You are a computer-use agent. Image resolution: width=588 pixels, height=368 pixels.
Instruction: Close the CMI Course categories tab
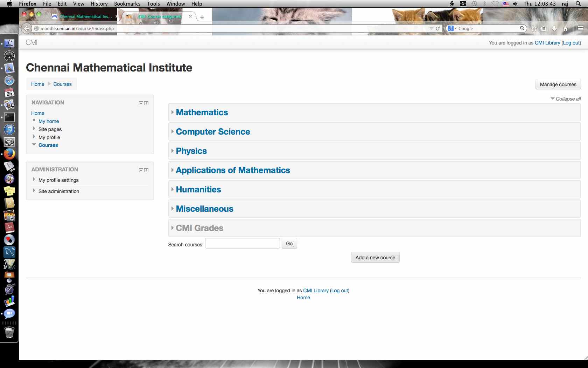click(190, 16)
